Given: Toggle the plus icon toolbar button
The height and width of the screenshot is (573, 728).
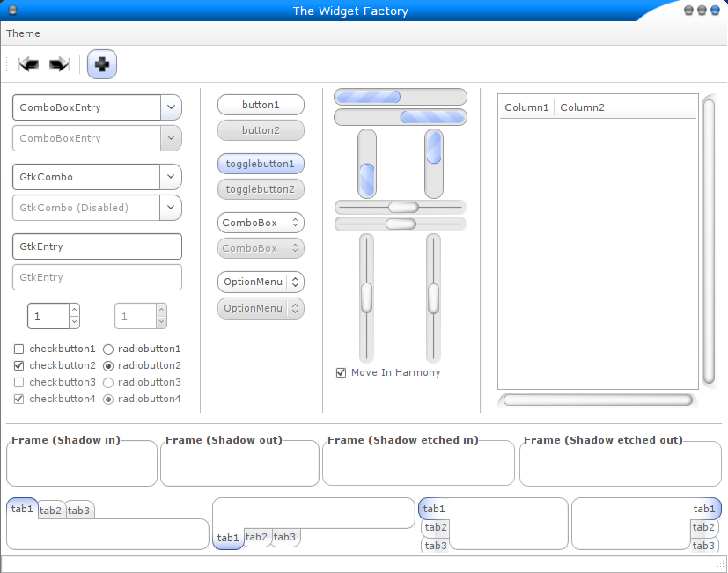Looking at the screenshot, I should coord(102,64).
